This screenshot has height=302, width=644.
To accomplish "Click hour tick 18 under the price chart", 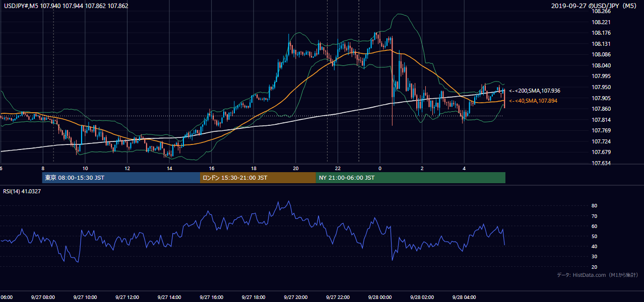I will 253,168.
